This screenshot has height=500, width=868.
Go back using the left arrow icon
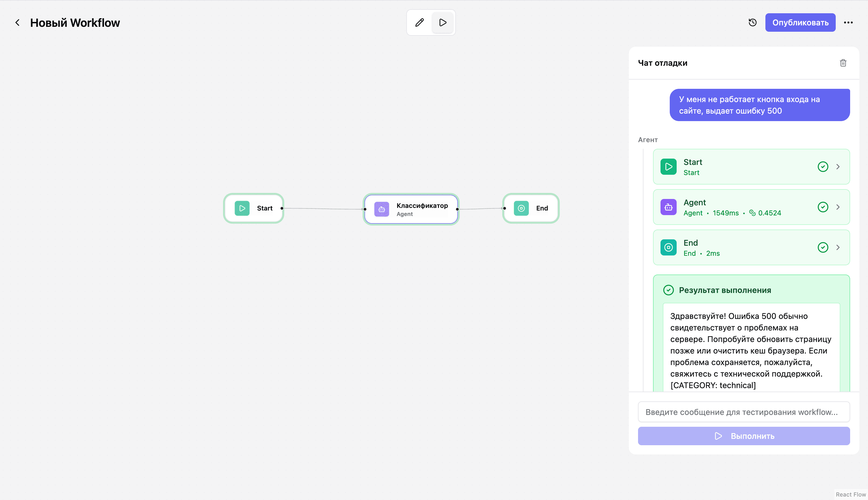pyautogui.click(x=18, y=22)
